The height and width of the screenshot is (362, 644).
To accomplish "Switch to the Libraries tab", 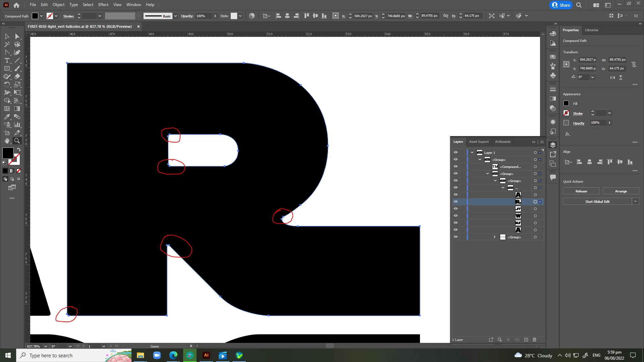I will (591, 30).
